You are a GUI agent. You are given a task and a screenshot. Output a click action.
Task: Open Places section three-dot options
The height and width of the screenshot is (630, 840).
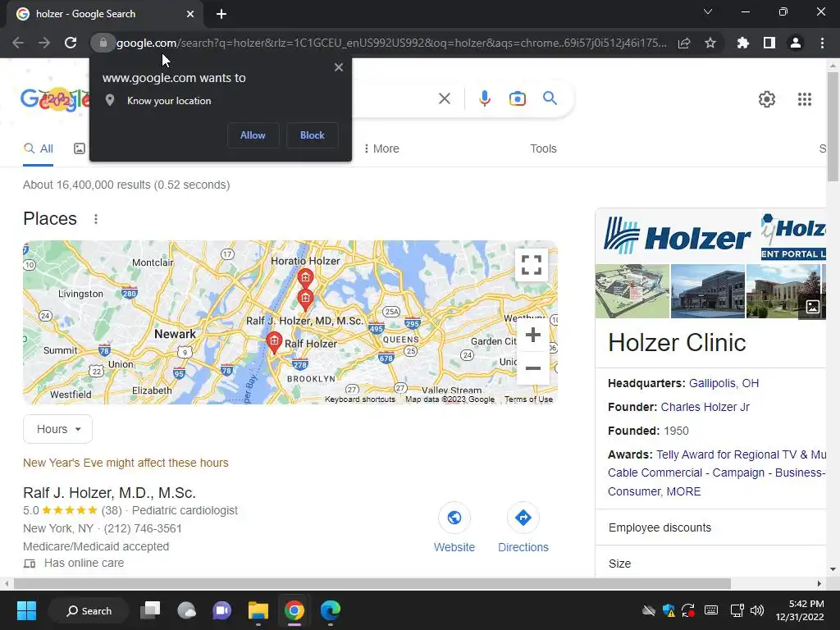click(x=96, y=219)
